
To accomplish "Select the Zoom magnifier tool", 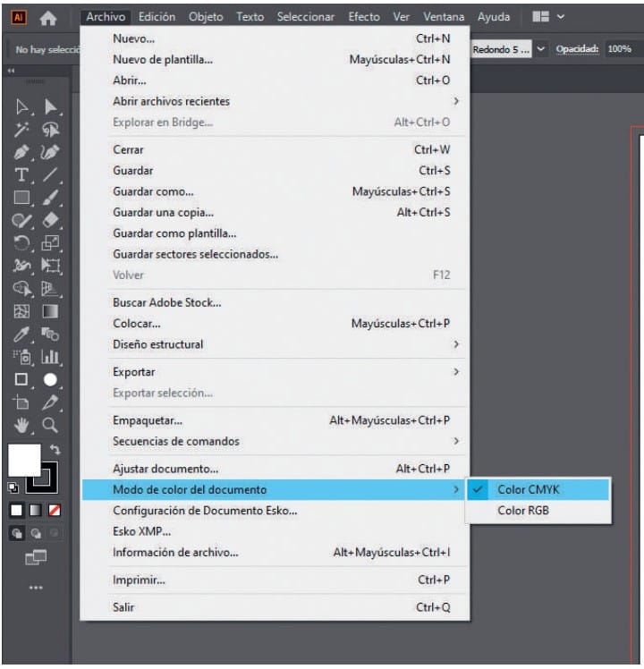I will pos(51,425).
